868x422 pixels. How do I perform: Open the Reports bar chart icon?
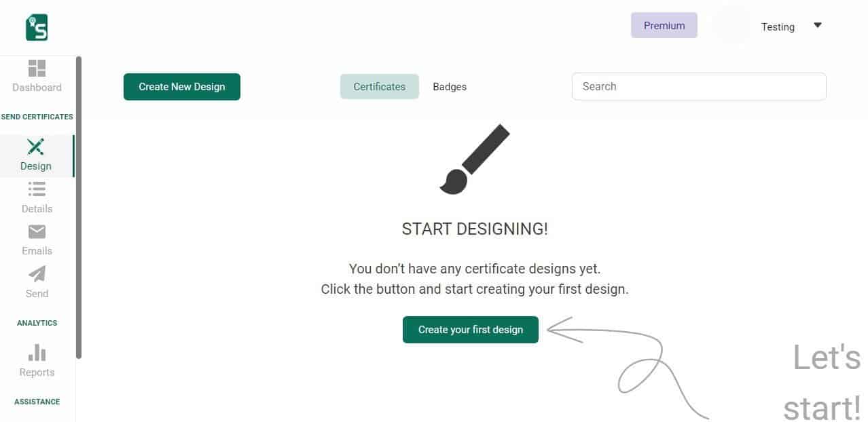(37, 353)
